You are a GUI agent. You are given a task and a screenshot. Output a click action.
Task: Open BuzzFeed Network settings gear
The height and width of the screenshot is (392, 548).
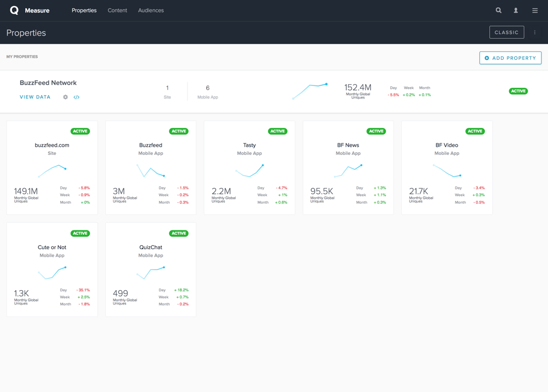point(65,97)
